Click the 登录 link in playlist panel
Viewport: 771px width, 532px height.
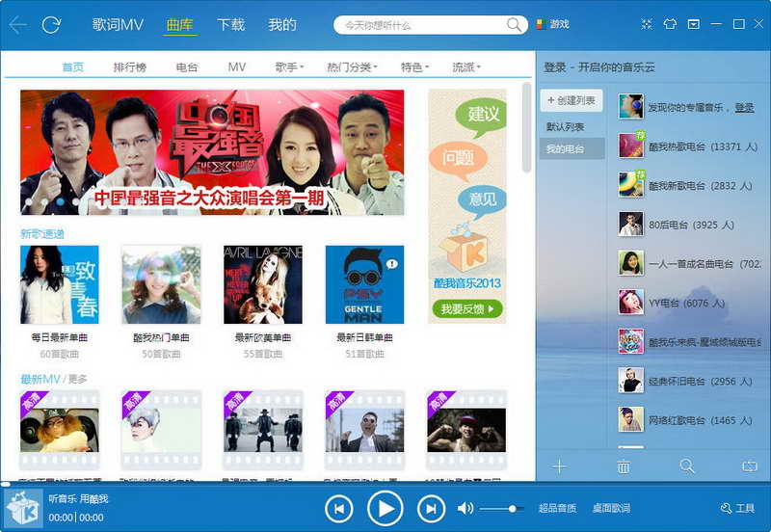pos(744,107)
